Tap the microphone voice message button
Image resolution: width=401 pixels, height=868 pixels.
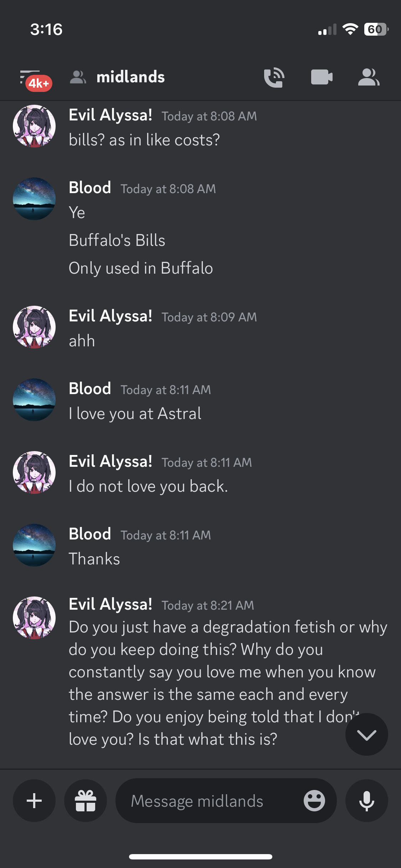366,801
